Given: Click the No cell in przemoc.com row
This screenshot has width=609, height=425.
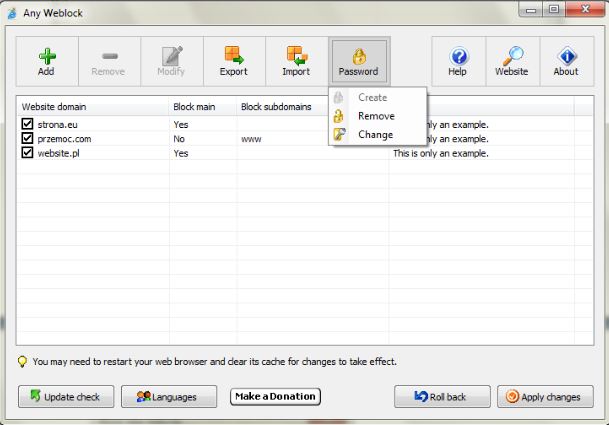Looking at the screenshot, I should (179, 139).
